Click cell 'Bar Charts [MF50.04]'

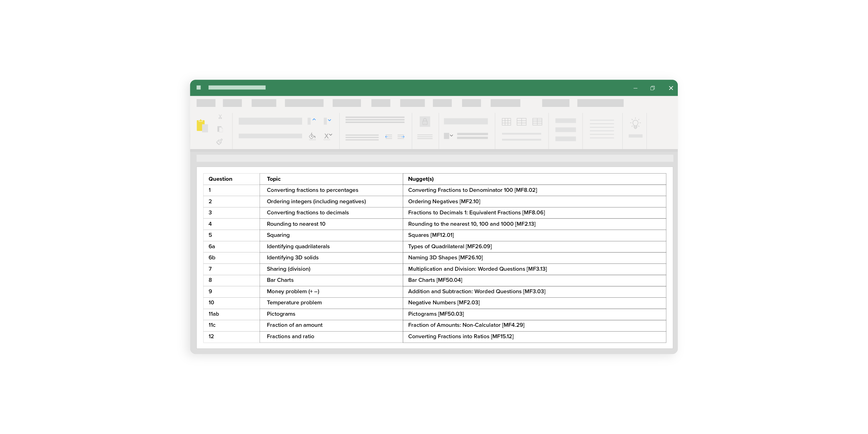tap(535, 280)
